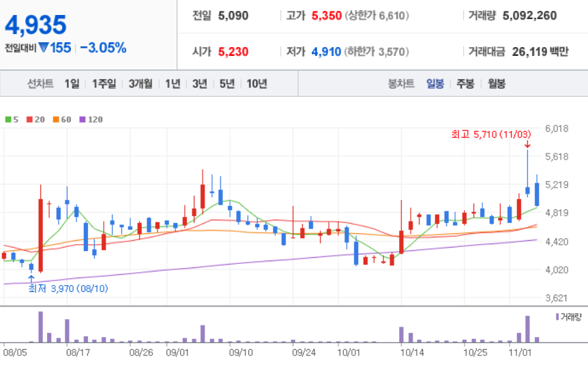Click the 하한가 3,570 text

click(x=377, y=51)
